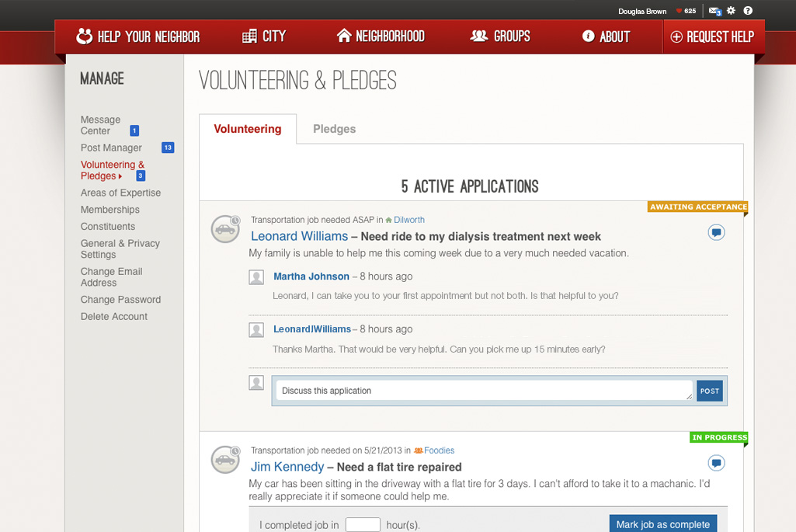The height and width of the screenshot is (532, 796).
Task: Switch to the Pledges tab
Action: pos(334,129)
